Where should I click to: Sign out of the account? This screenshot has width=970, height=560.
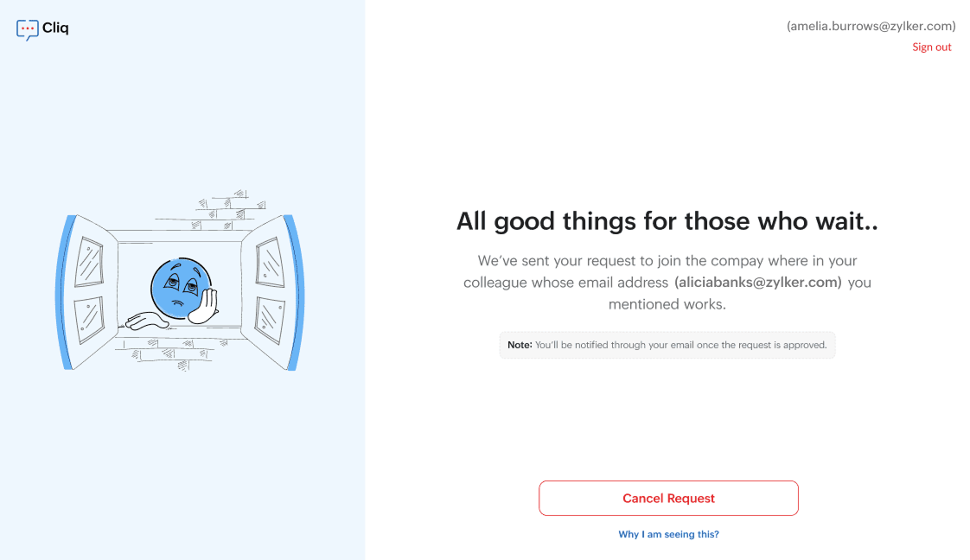click(x=931, y=48)
